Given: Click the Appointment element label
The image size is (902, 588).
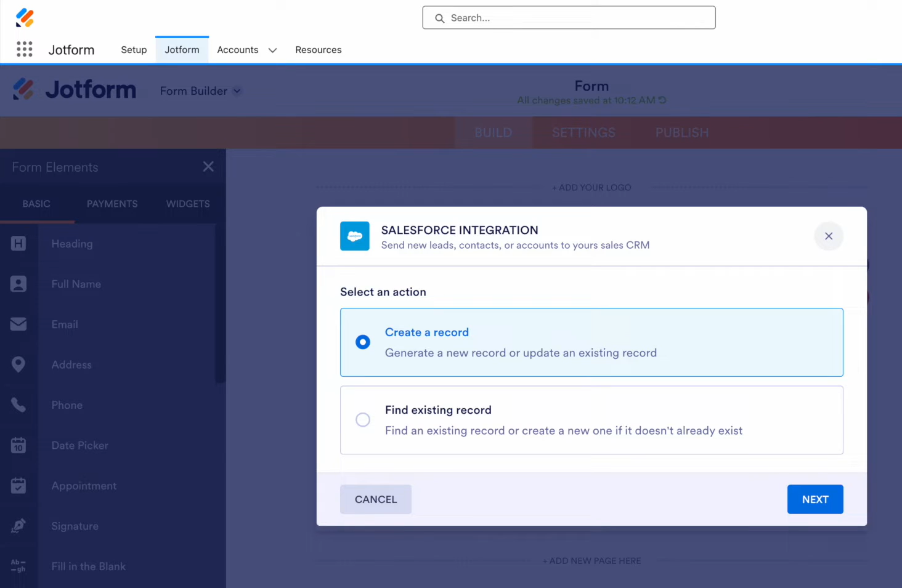Looking at the screenshot, I should pos(84,486).
